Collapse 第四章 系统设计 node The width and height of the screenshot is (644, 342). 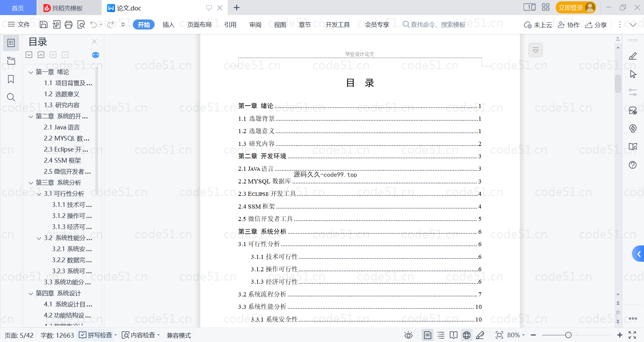coord(31,293)
